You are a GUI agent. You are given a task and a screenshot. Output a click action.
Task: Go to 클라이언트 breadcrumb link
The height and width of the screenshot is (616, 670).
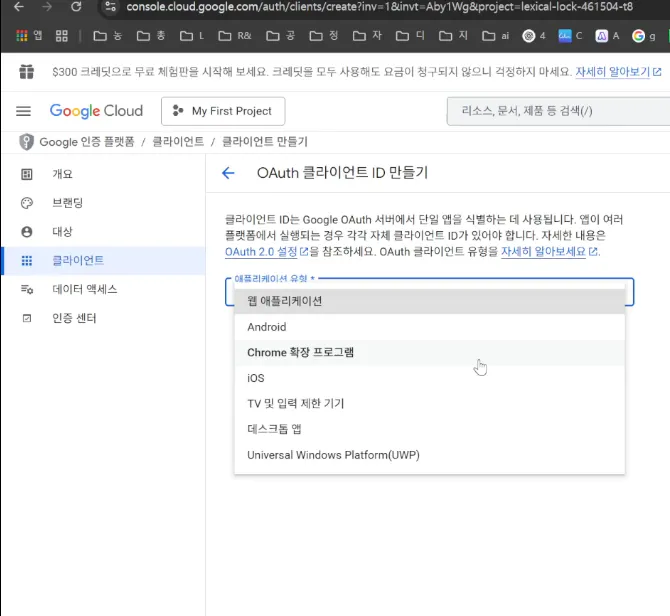click(x=178, y=142)
